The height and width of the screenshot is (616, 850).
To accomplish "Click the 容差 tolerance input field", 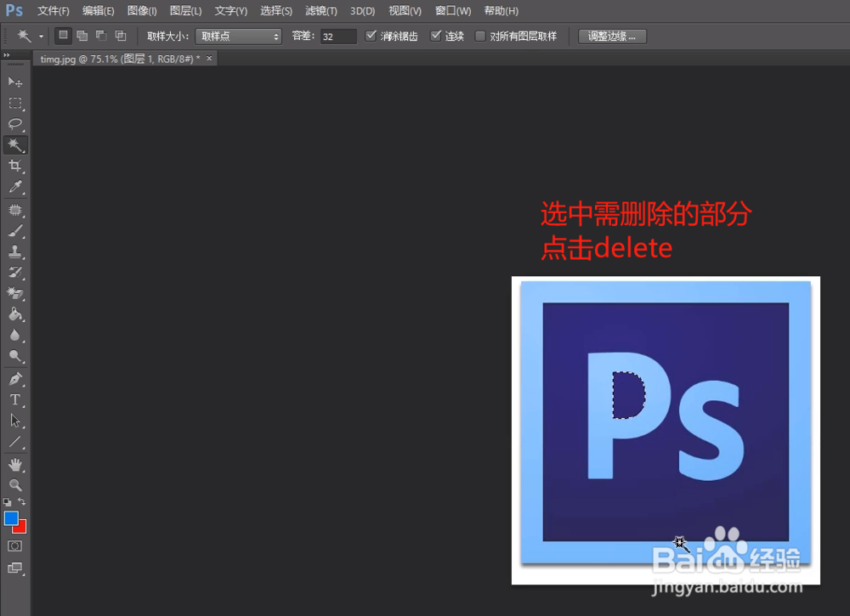I will pyautogui.click(x=338, y=37).
